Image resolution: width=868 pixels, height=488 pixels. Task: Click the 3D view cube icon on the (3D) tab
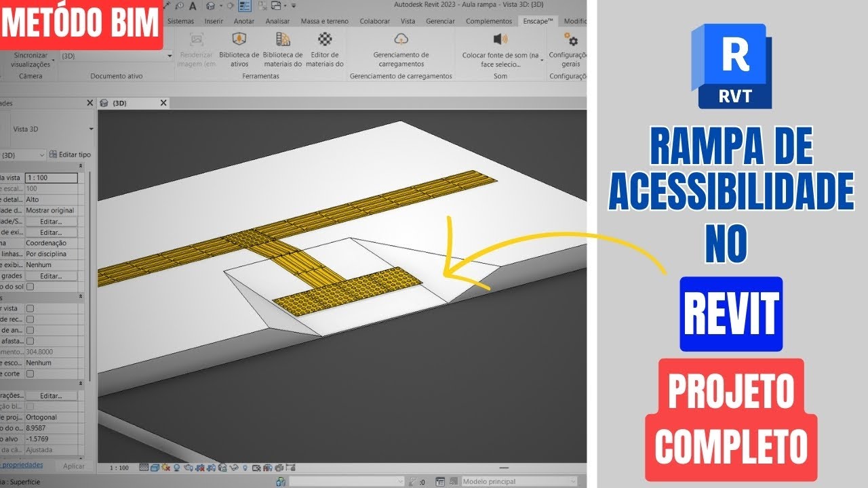(x=104, y=103)
